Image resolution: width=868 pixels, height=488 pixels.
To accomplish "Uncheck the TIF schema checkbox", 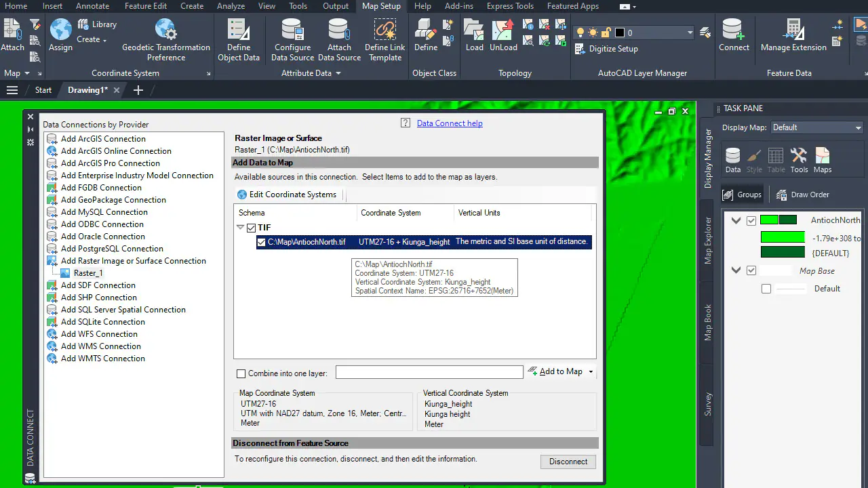I will (252, 228).
